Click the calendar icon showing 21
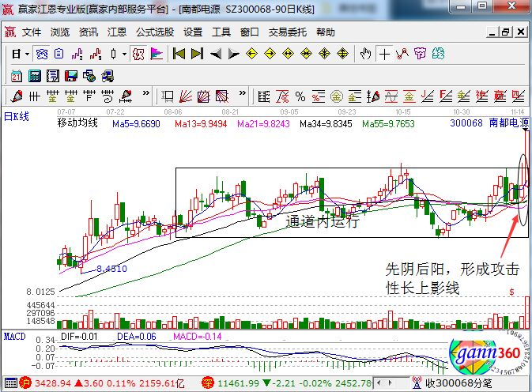The height and width of the screenshot is (392, 532). tap(15, 76)
